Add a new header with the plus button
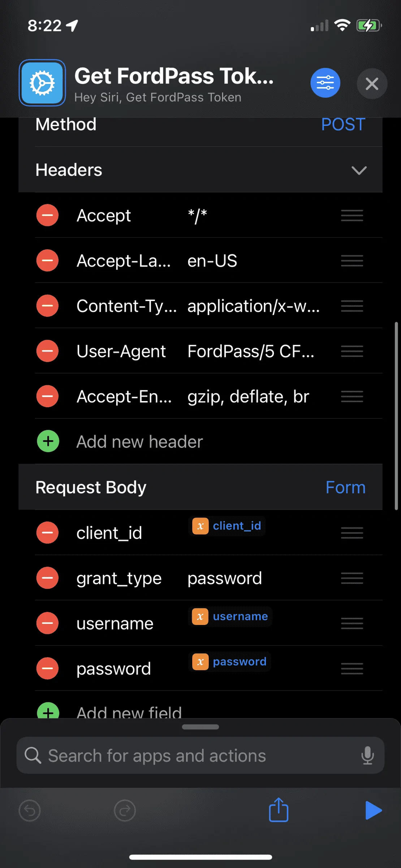 48,441
